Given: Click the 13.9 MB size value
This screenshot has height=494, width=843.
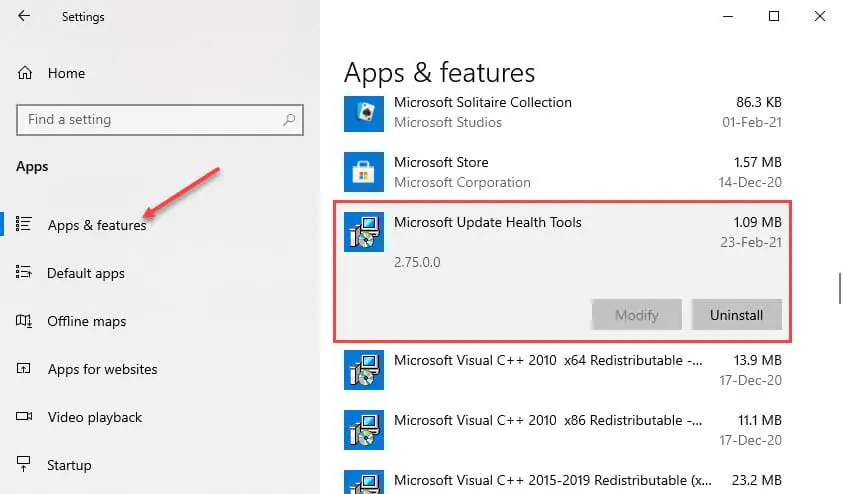Looking at the screenshot, I should pos(758,360).
